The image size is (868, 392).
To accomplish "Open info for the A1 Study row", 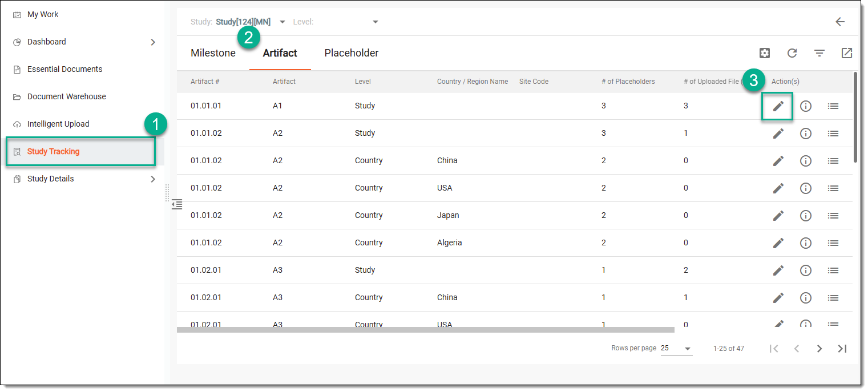I will 805,106.
